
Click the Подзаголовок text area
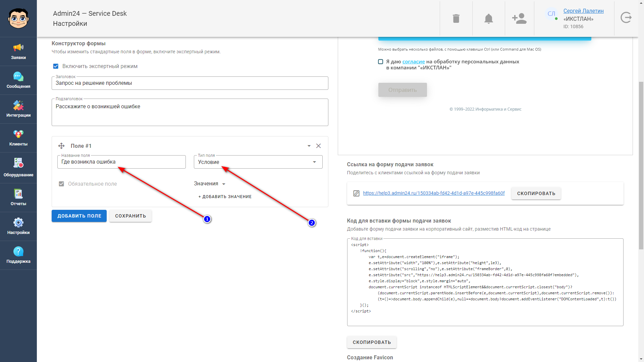point(190,112)
